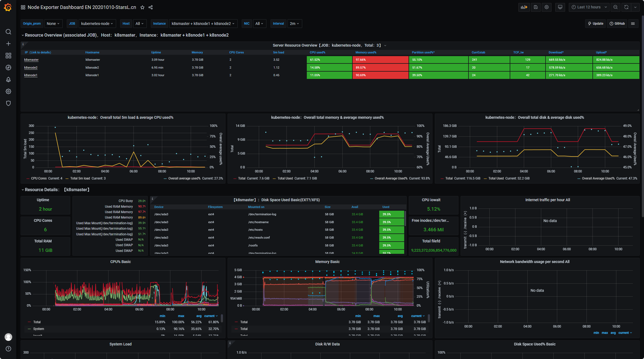The image size is (644, 359).
Task: Click the 97.66% red memory cell
Action: point(380,60)
